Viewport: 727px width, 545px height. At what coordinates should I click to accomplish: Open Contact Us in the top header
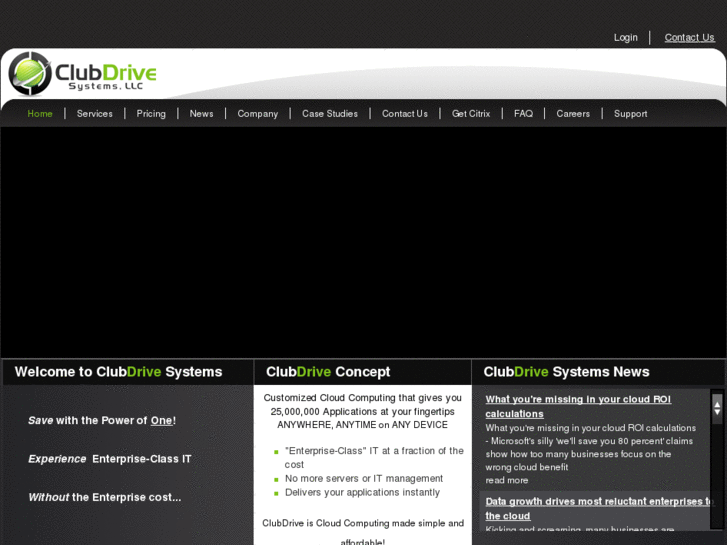pos(689,38)
